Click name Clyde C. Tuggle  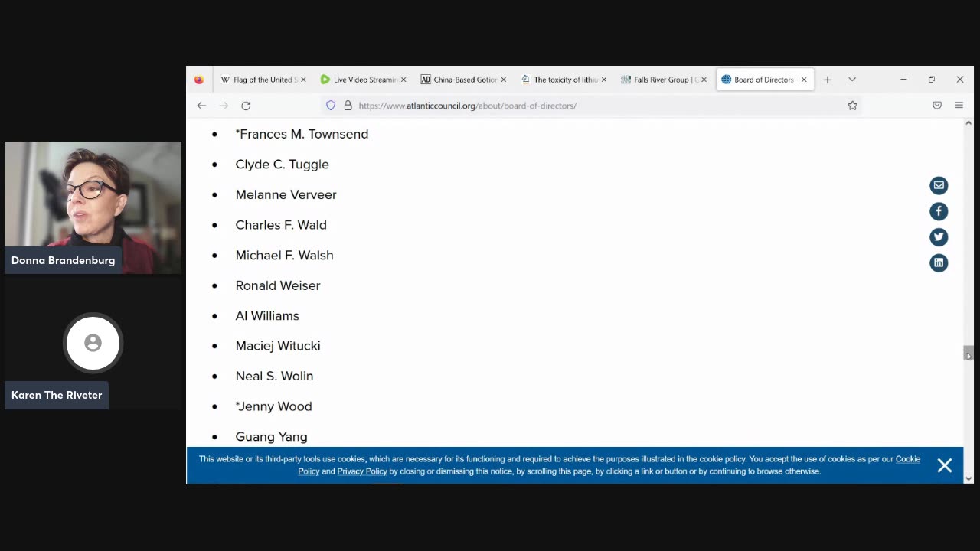tap(282, 165)
